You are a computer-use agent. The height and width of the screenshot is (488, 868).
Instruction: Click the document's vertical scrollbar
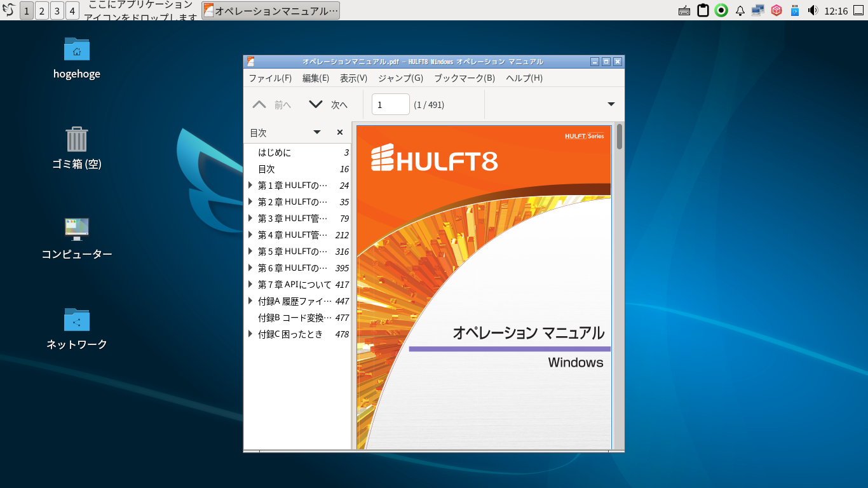(620, 286)
